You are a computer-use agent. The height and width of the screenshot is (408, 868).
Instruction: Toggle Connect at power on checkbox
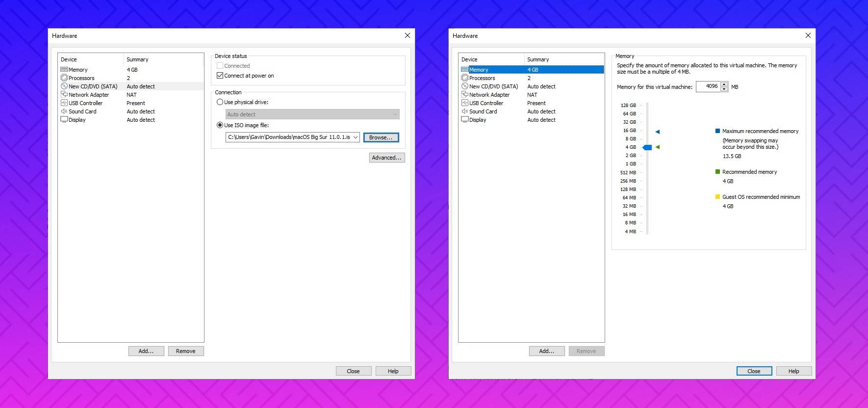[x=220, y=76]
